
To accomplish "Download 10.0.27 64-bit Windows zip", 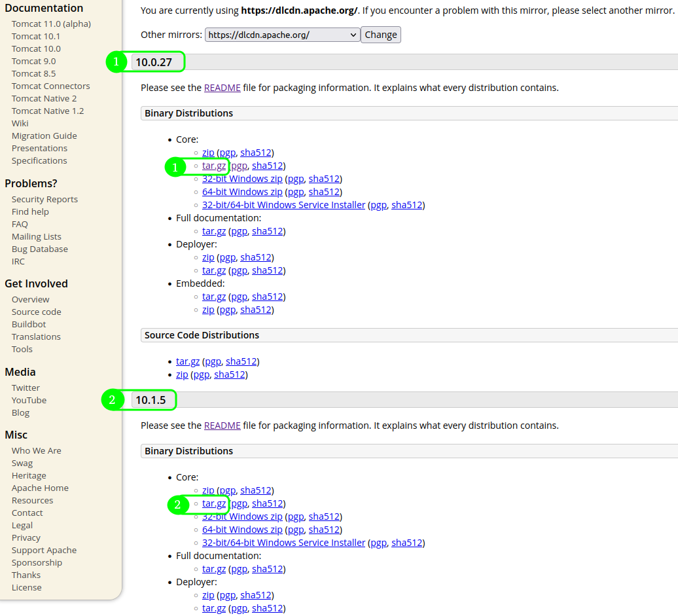I will click(242, 192).
